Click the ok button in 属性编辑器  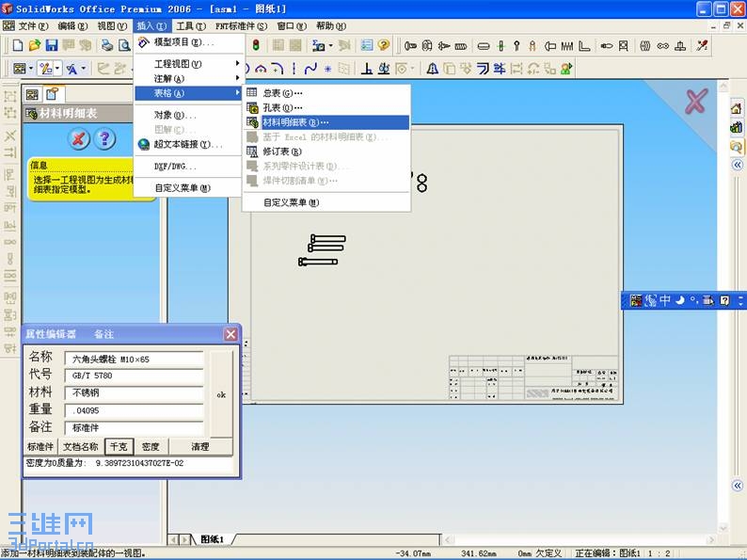(x=221, y=394)
